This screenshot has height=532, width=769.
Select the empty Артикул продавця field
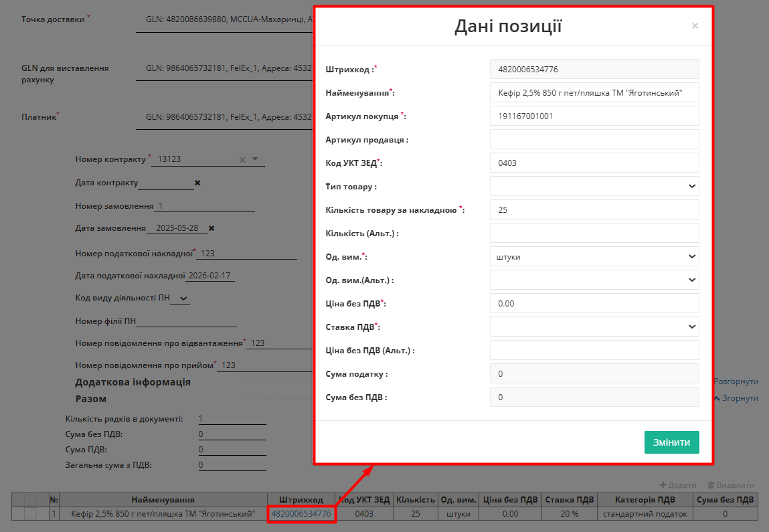(594, 139)
